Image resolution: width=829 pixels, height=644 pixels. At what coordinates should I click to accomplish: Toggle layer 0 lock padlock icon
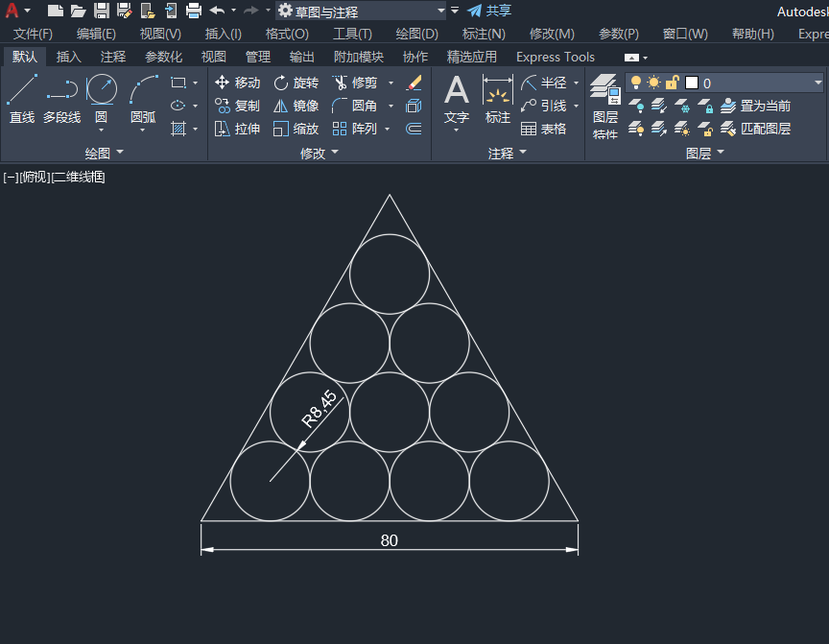pos(672,83)
